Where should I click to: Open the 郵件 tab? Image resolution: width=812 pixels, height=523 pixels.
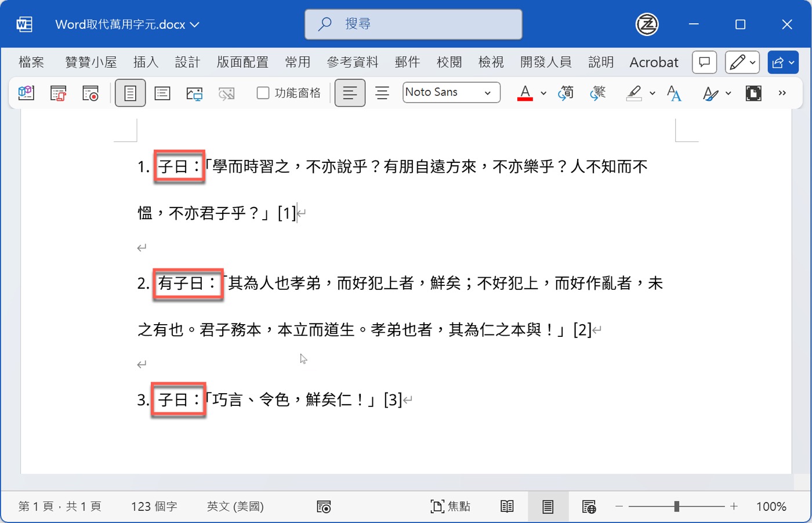click(x=407, y=62)
